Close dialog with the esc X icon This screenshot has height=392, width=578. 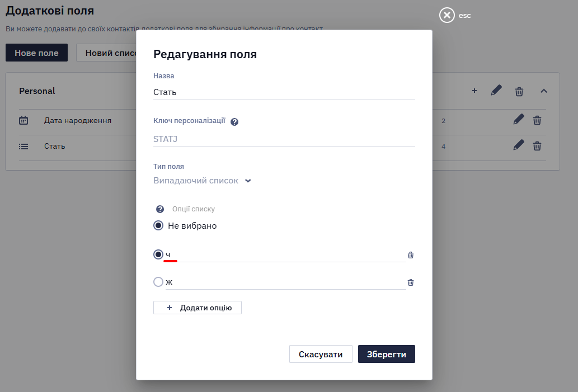447,15
